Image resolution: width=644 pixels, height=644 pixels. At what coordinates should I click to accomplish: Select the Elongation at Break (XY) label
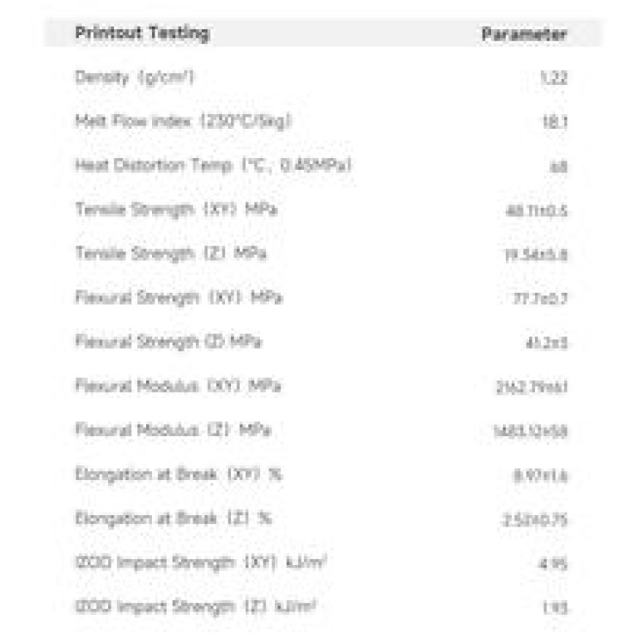pyautogui.click(x=179, y=474)
